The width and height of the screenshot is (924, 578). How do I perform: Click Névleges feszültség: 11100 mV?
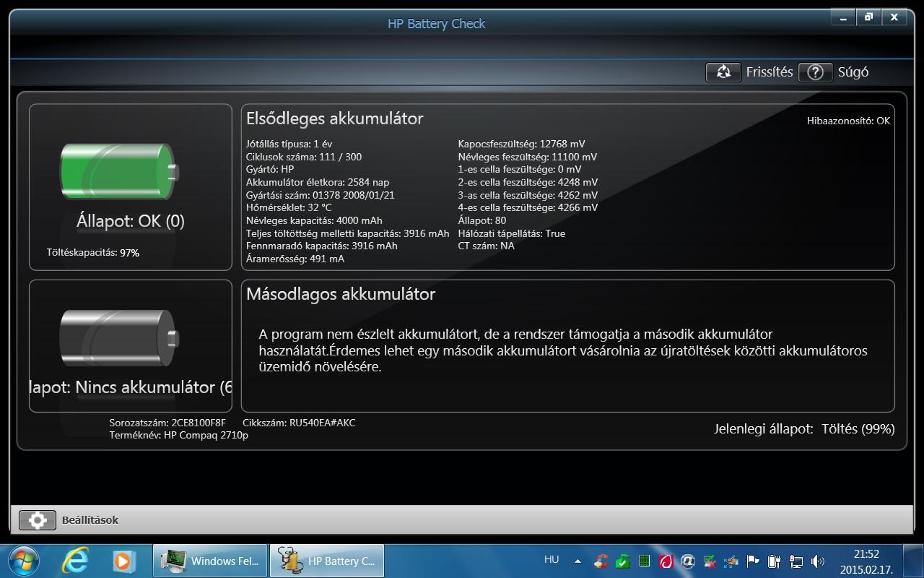[x=527, y=157]
